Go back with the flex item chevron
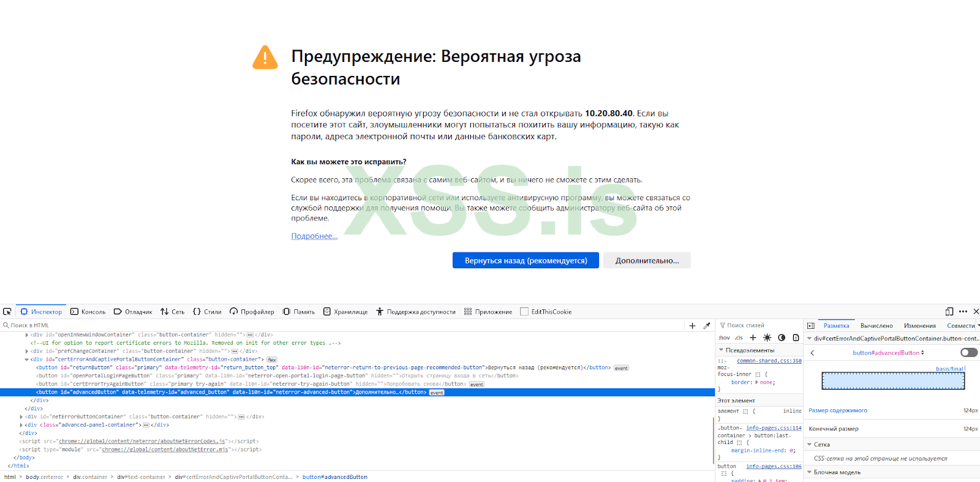This screenshot has height=482, width=980. point(812,353)
